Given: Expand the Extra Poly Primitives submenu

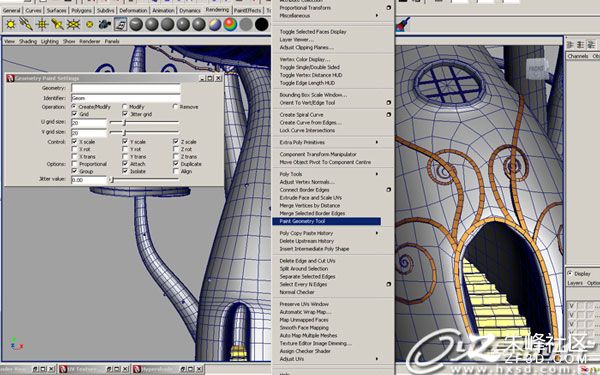Looking at the screenshot, I should coord(377,142).
